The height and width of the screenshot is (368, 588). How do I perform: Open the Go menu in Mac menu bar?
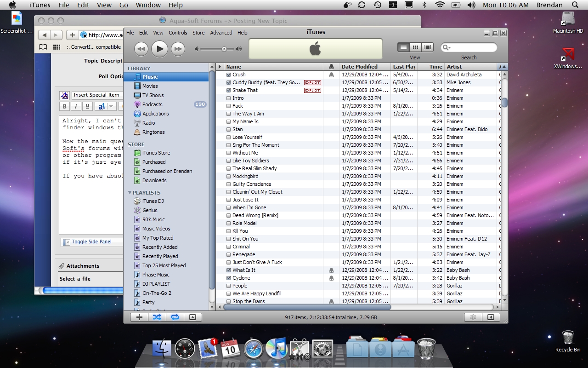click(x=124, y=5)
